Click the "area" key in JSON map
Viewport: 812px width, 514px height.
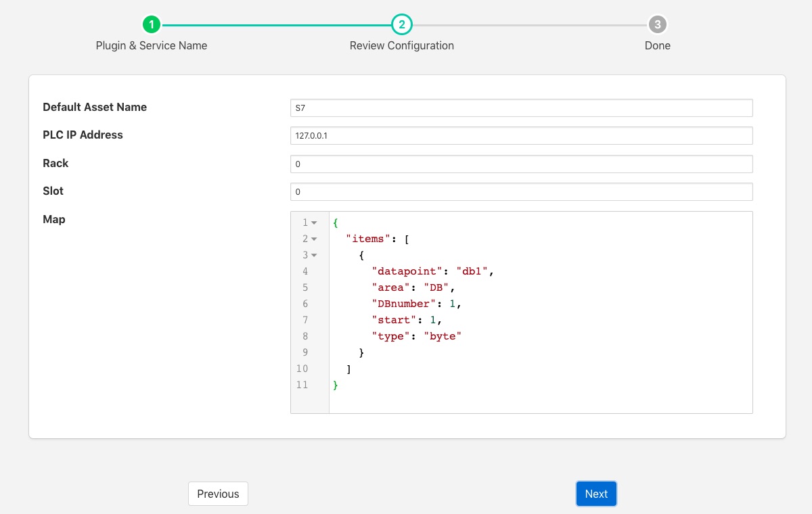tap(391, 287)
